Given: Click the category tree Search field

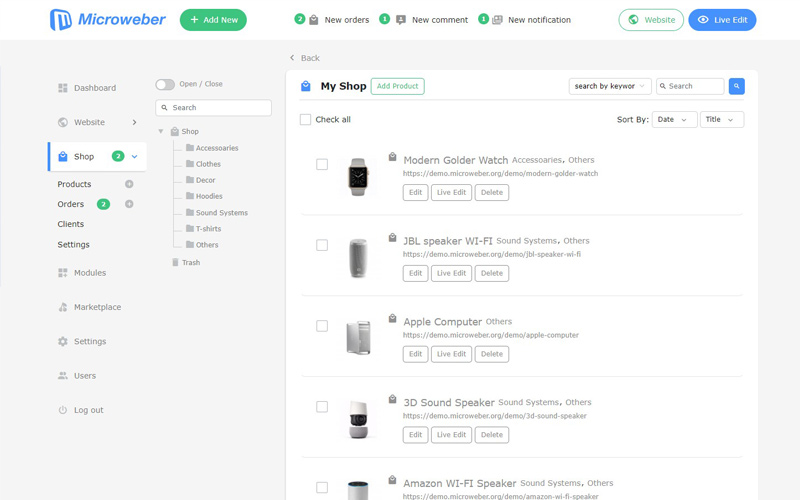Looking at the screenshot, I should 213,108.
